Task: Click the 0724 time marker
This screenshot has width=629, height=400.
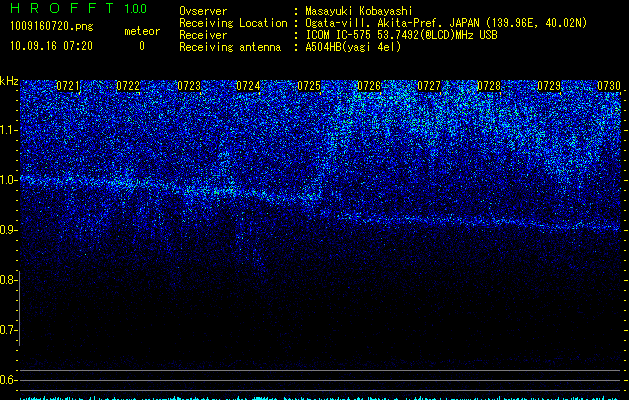Action: point(248,86)
